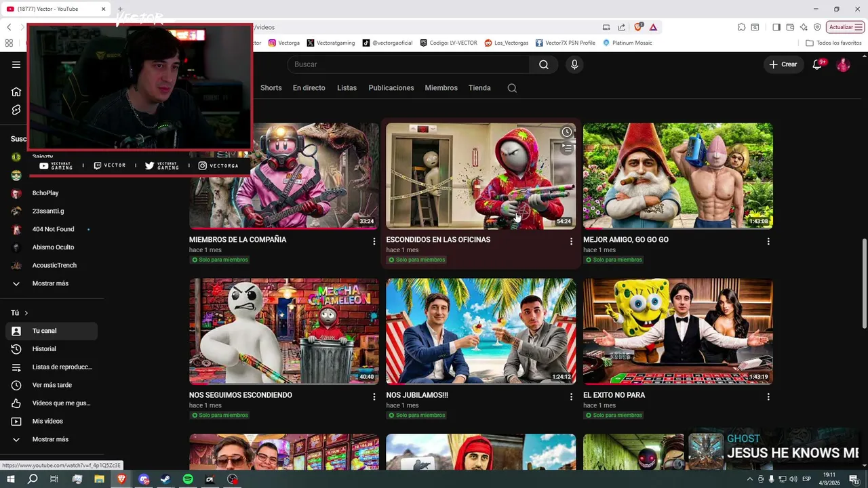Viewport: 868px width, 488px height.
Task: Open the Brave Shields lion icon
Action: coord(638,27)
